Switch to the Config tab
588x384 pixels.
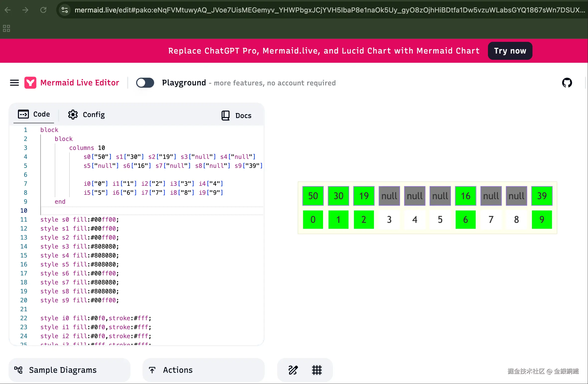[86, 115]
